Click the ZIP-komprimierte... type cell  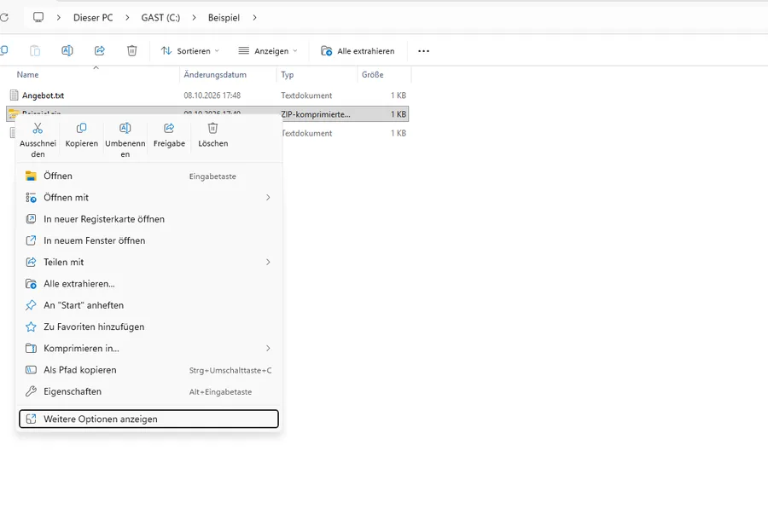(x=316, y=114)
